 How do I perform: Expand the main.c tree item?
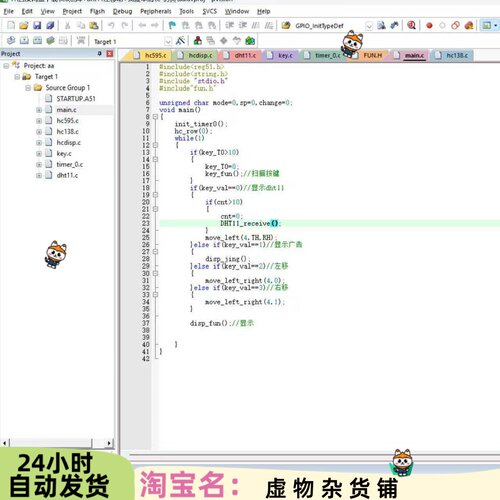[39, 110]
